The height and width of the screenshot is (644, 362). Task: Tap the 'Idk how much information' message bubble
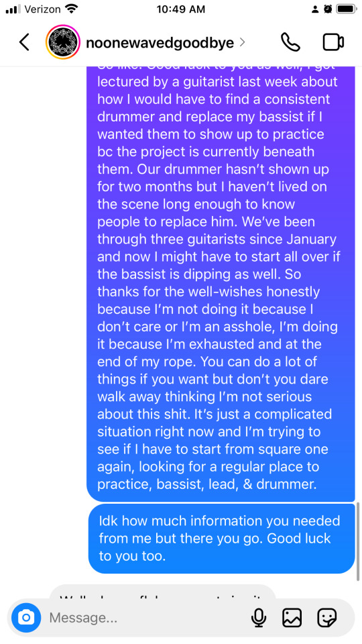pyautogui.click(x=222, y=539)
